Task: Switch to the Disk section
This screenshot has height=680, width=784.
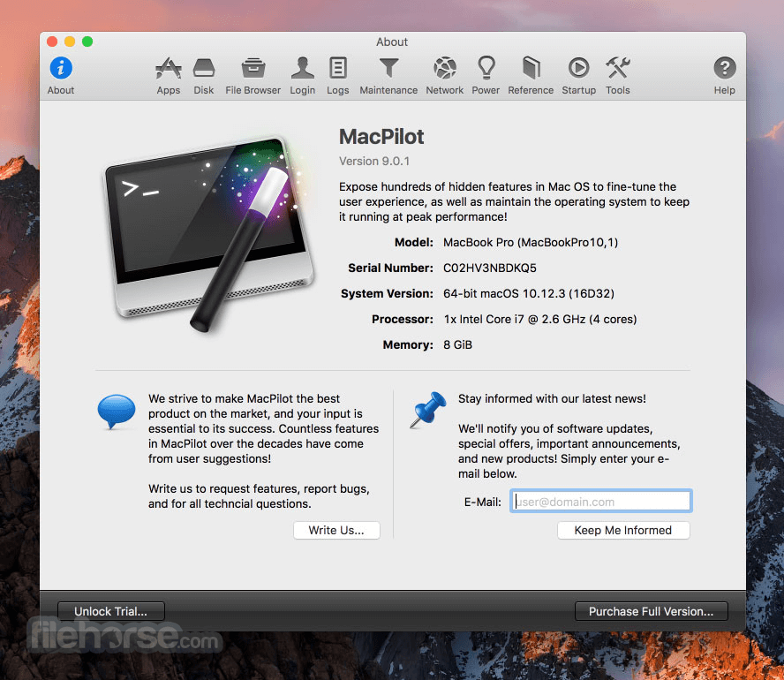Action: click(203, 75)
